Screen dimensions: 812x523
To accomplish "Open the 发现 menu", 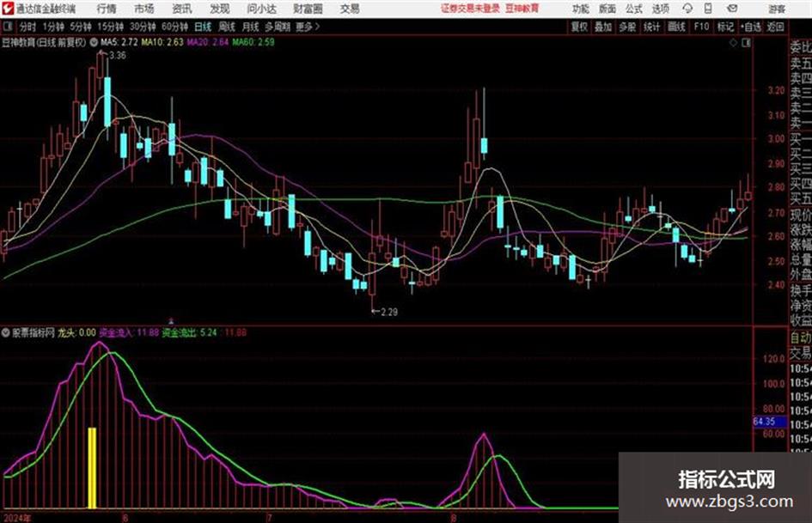I will [220, 9].
